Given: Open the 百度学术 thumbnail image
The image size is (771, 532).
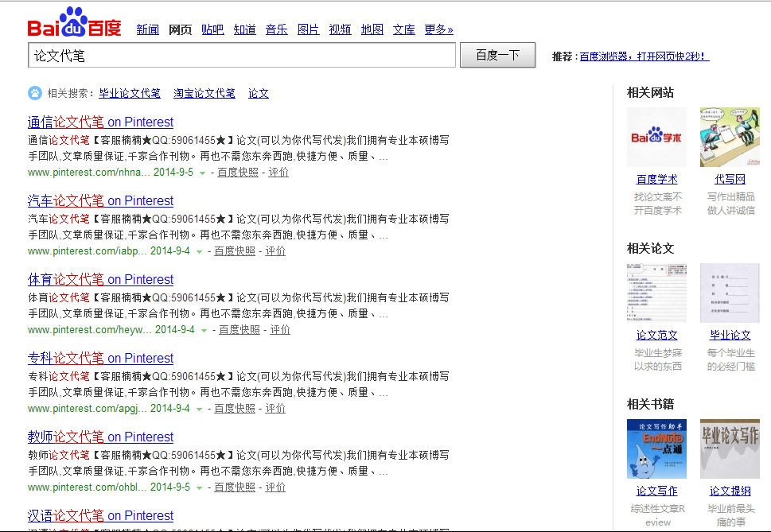Looking at the screenshot, I should 656,137.
